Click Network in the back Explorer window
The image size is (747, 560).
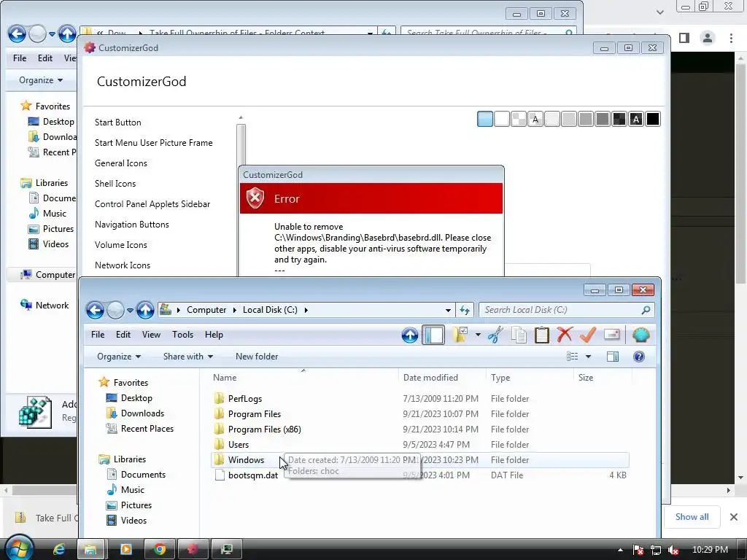pos(52,306)
